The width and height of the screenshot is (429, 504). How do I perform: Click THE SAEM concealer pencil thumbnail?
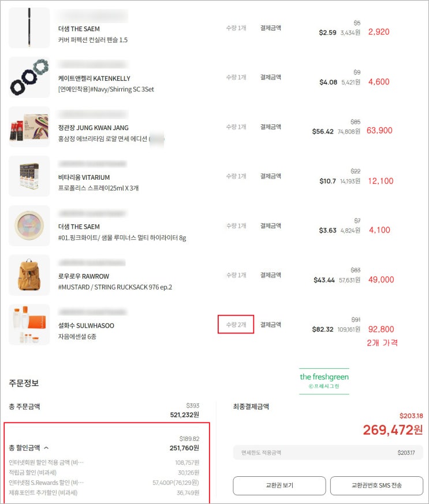pos(29,28)
